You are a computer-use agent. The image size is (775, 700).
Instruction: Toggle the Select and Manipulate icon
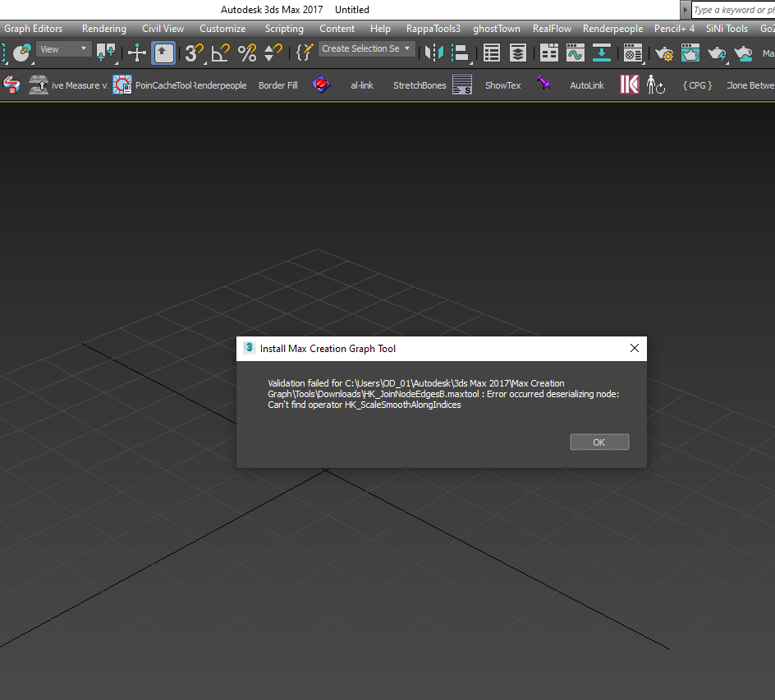[x=136, y=53]
